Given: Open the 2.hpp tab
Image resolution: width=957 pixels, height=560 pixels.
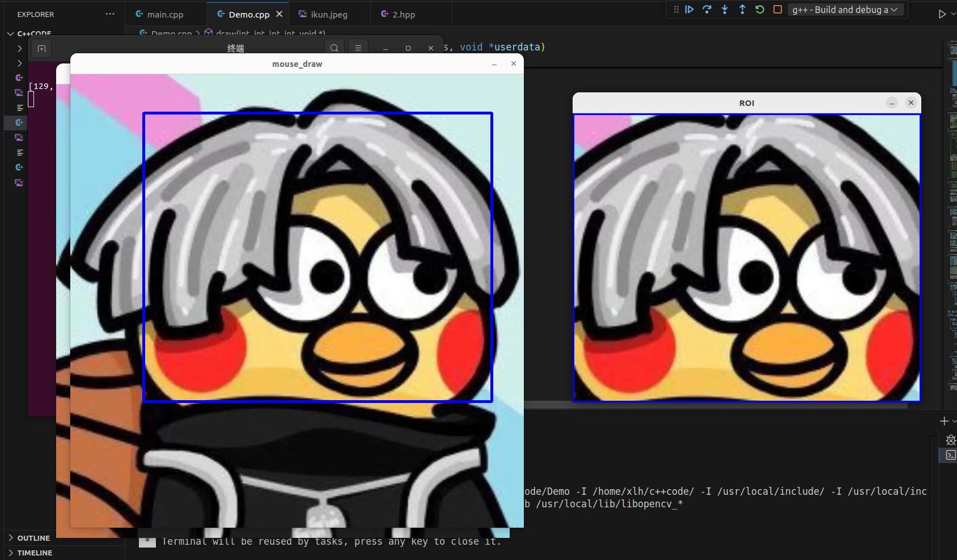Looking at the screenshot, I should (404, 14).
